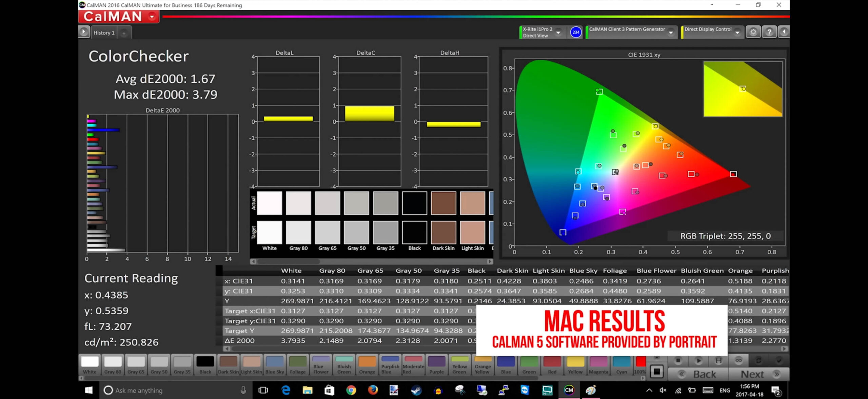Open the settings gear
This screenshot has width=868, height=399.
[x=753, y=32]
